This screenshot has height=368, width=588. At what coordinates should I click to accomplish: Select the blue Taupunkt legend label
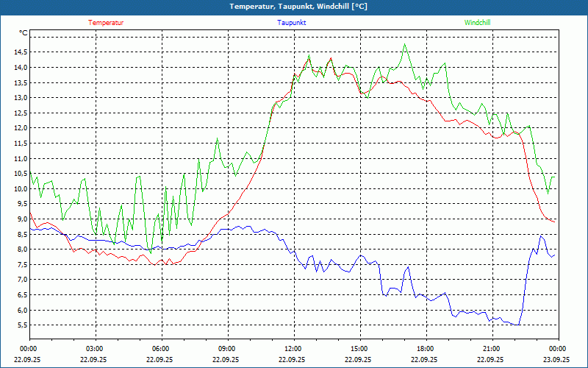tap(291, 22)
